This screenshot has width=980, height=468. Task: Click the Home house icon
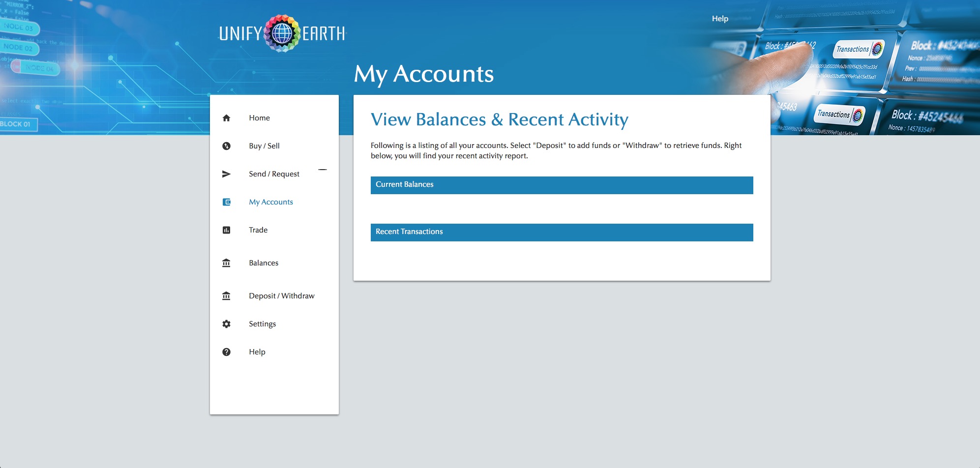pos(226,118)
